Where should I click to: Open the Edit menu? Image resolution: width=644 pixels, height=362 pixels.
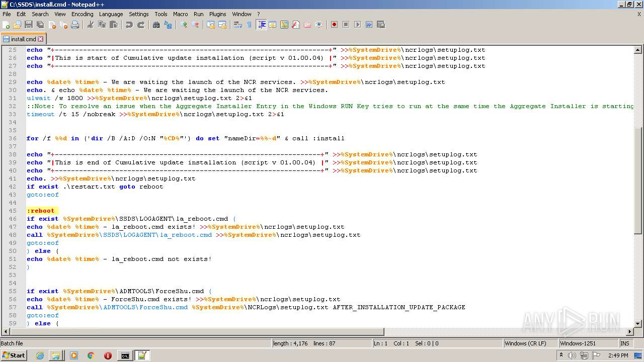[x=21, y=14]
